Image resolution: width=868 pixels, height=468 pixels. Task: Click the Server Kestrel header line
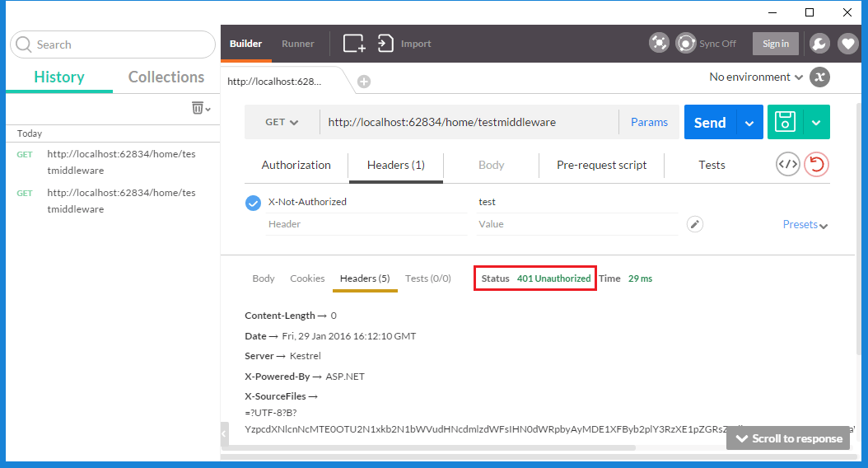(x=282, y=356)
